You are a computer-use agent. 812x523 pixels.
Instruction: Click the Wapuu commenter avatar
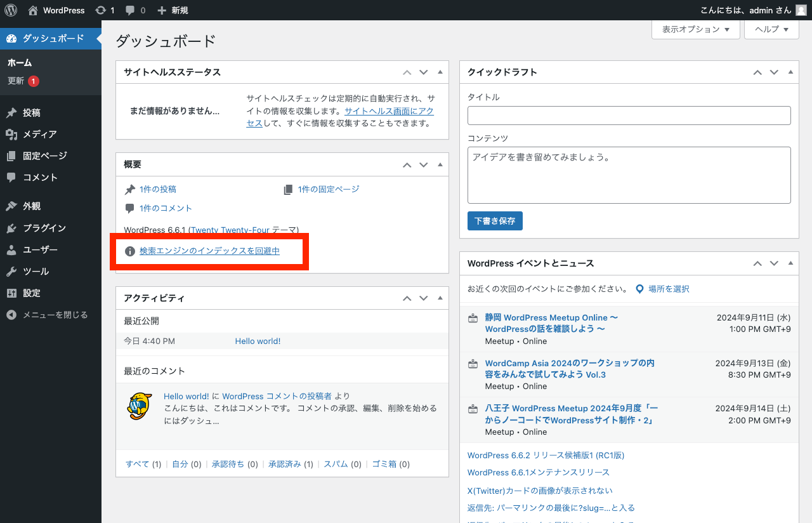140,406
